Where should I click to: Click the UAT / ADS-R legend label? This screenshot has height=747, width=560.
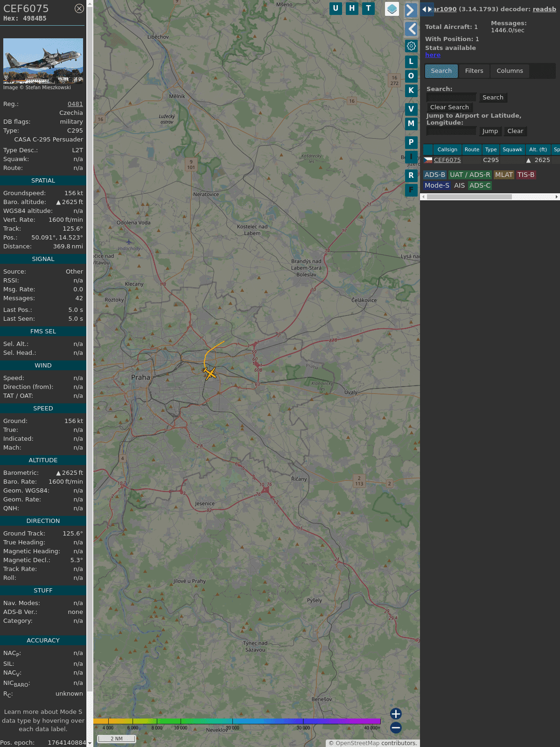pos(470,175)
